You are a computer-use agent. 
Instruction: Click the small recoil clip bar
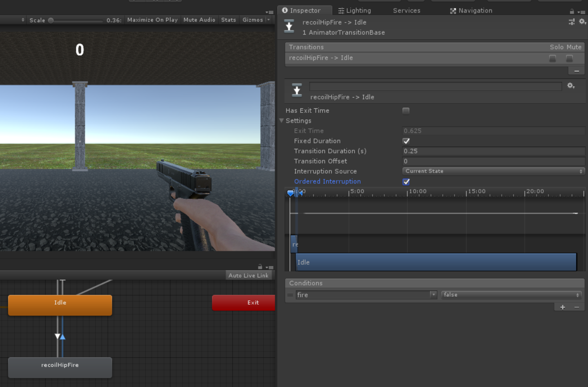point(294,244)
